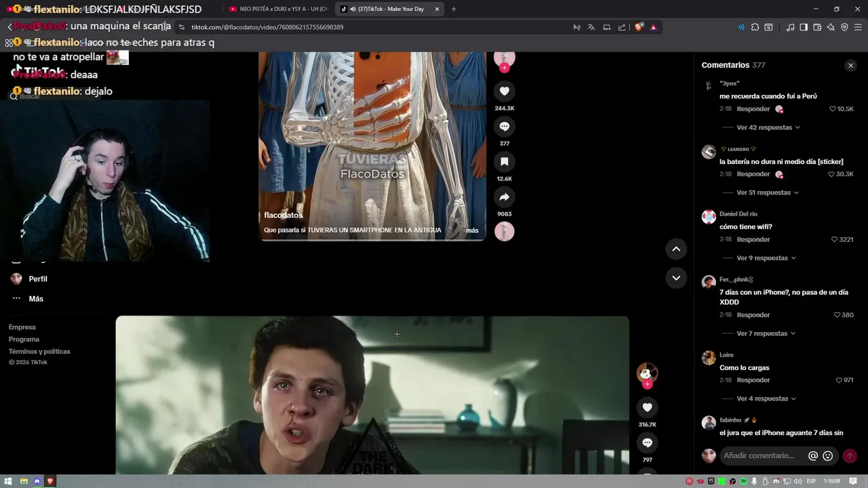This screenshot has width=868, height=488.
Task: Open comments icon showing 377
Action: point(504,126)
